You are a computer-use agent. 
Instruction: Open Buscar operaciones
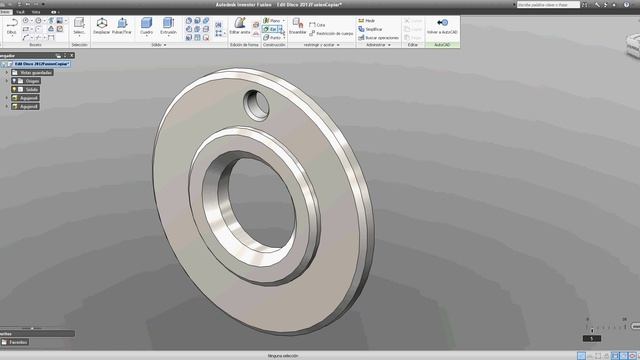[x=378, y=38]
